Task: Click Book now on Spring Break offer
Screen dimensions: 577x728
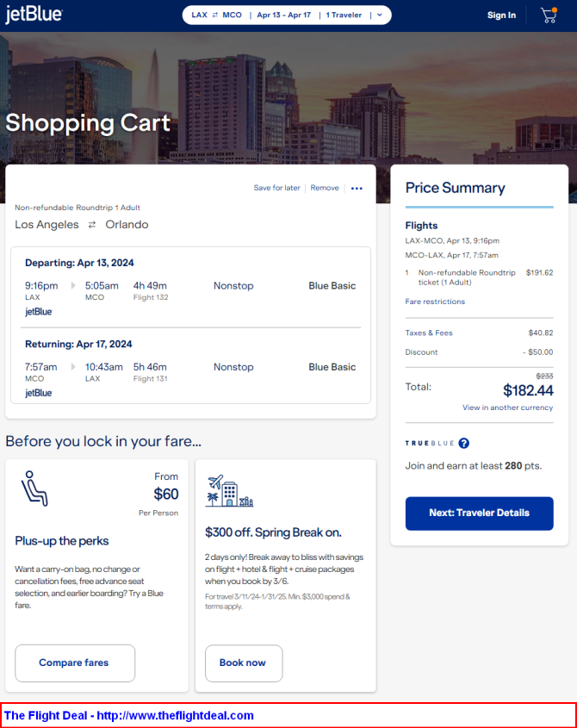Action: [243, 663]
